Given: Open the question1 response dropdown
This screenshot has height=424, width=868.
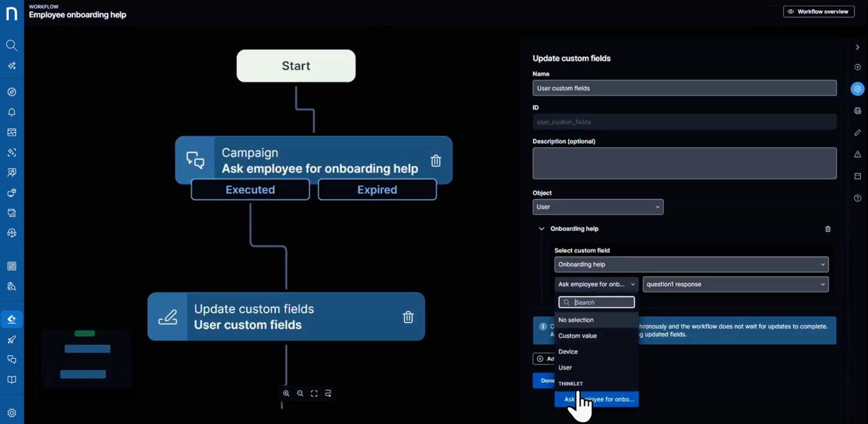Looking at the screenshot, I should [x=735, y=284].
